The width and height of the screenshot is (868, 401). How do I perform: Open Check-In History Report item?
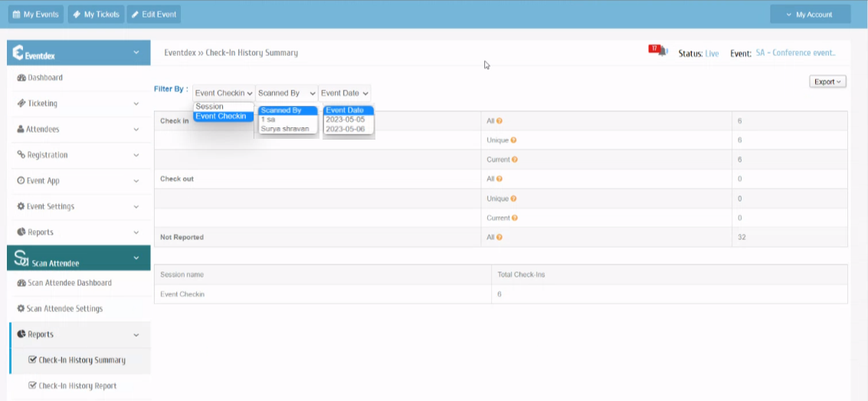[77, 386]
